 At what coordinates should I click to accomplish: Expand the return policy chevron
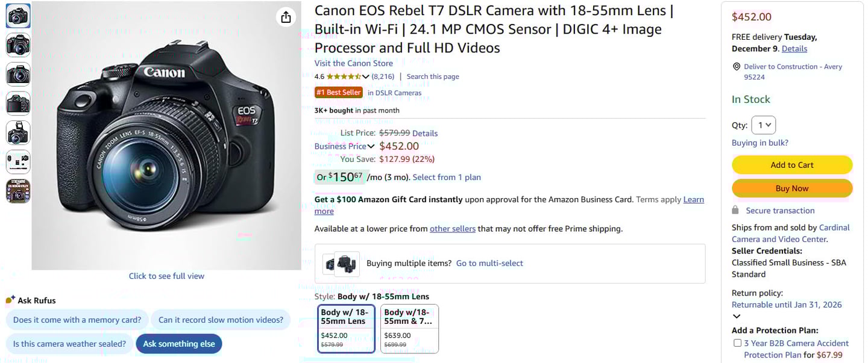(x=736, y=317)
